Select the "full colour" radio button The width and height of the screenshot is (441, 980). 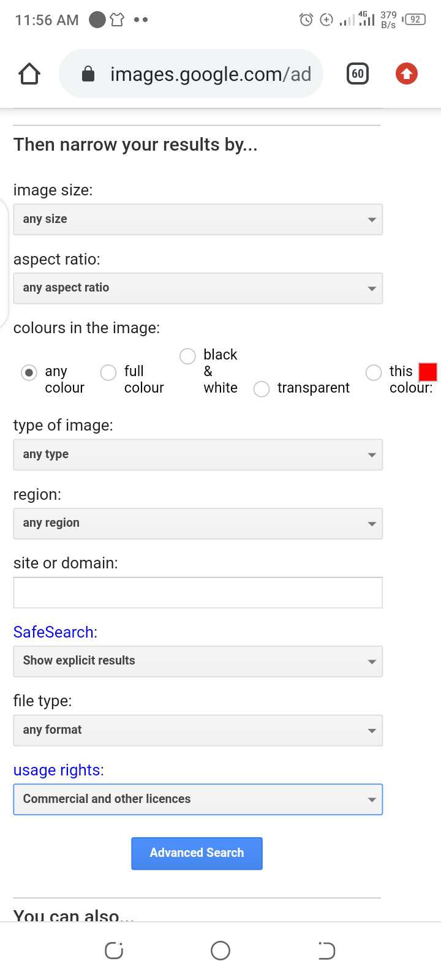pos(108,372)
